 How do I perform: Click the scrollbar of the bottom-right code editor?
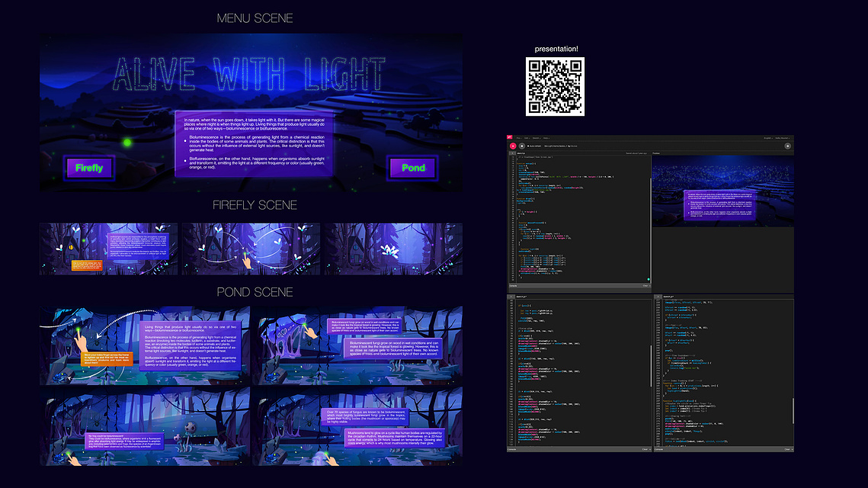(793, 411)
